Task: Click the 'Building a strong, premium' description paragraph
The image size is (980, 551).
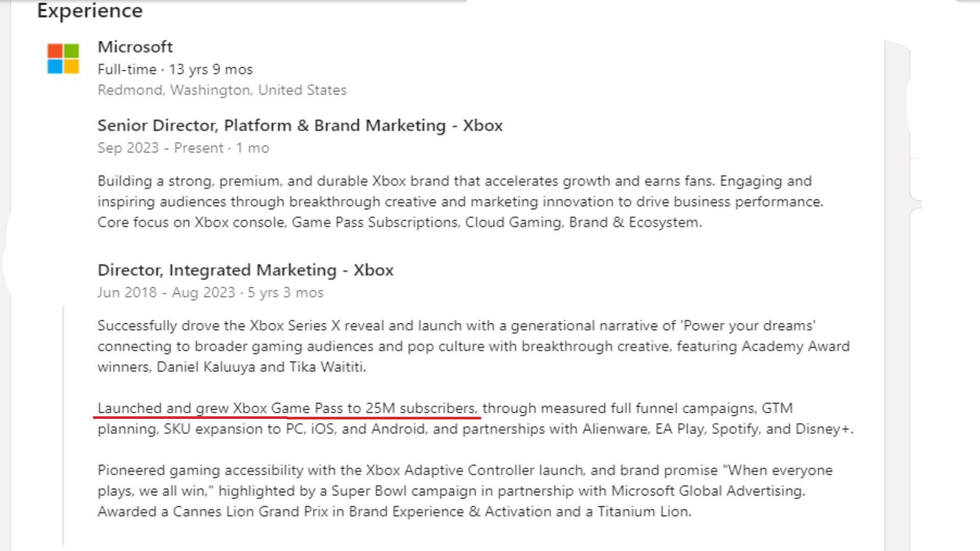Action: pos(460,202)
